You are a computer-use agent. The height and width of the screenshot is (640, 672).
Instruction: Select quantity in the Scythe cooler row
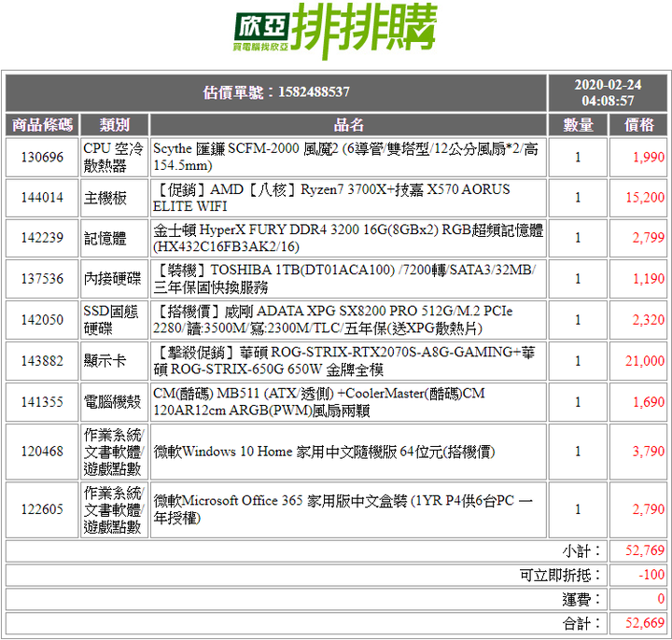[578, 158]
